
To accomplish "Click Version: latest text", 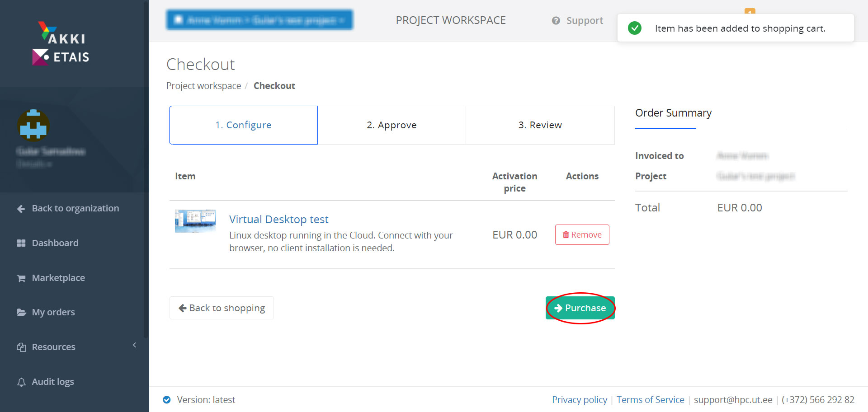I will point(206,400).
